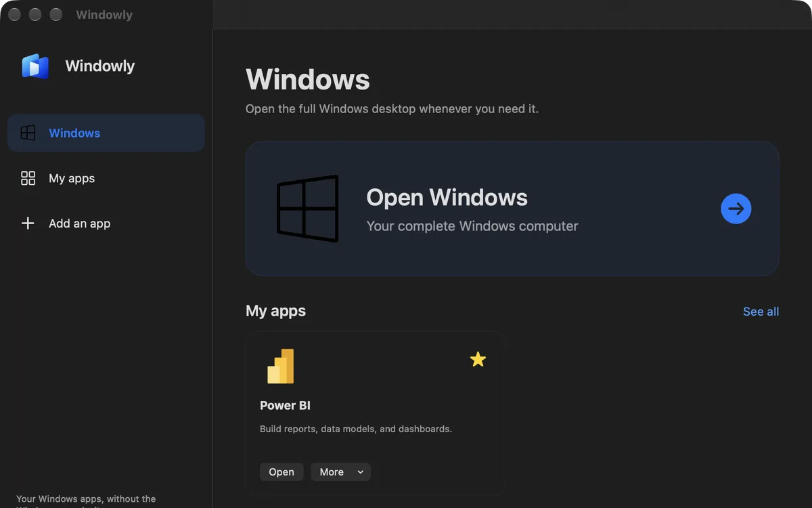Go to My apps in sidebar
The width and height of the screenshot is (812, 508).
(x=72, y=179)
